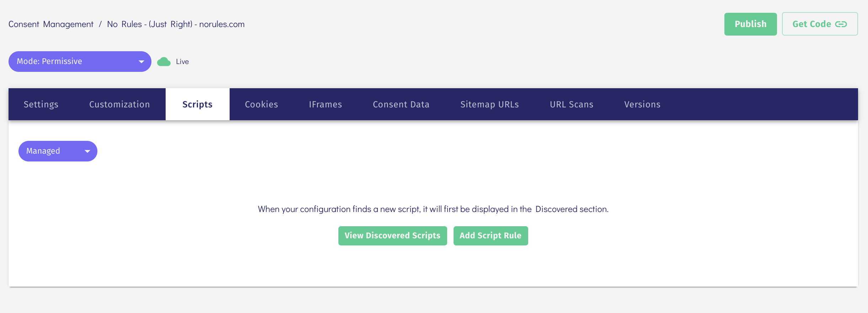
Task: Click the green Live cloud icon
Action: coord(164,62)
